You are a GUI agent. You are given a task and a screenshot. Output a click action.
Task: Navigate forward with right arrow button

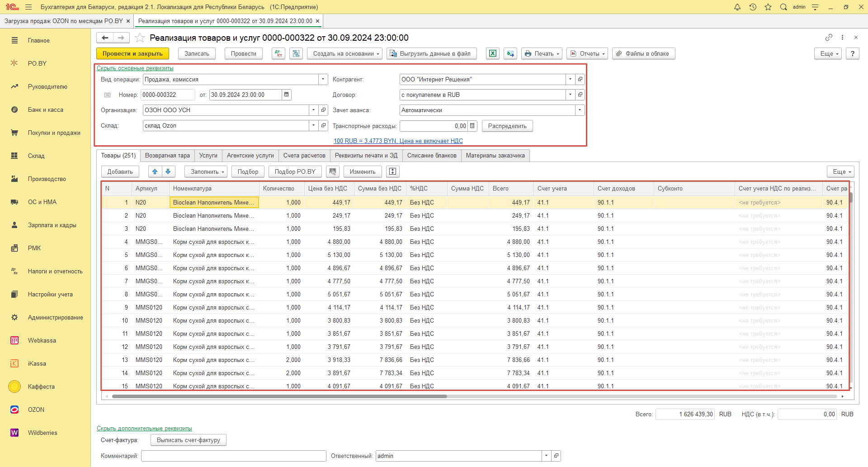[121, 38]
